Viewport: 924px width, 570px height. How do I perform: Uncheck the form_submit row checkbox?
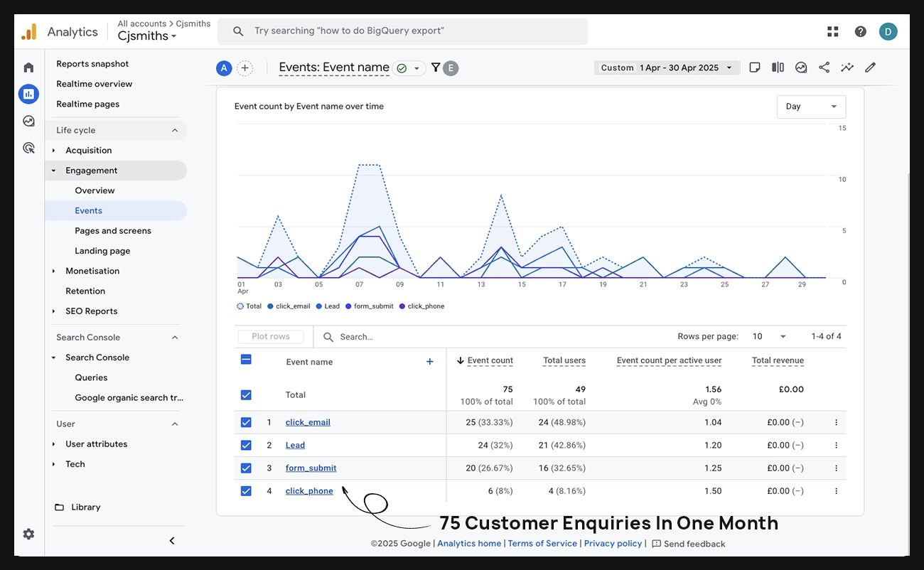click(x=246, y=468)
